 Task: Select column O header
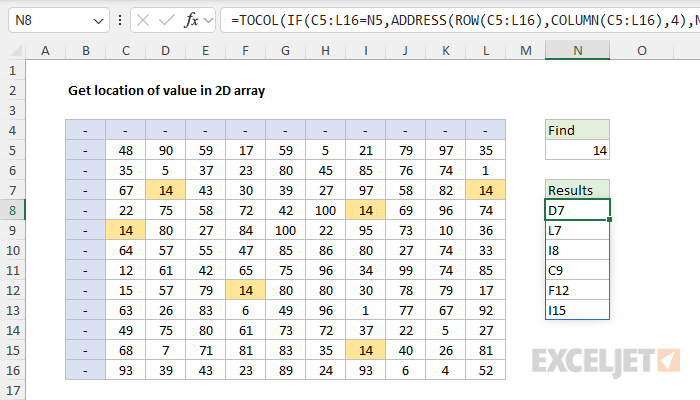tap(642, 51)
